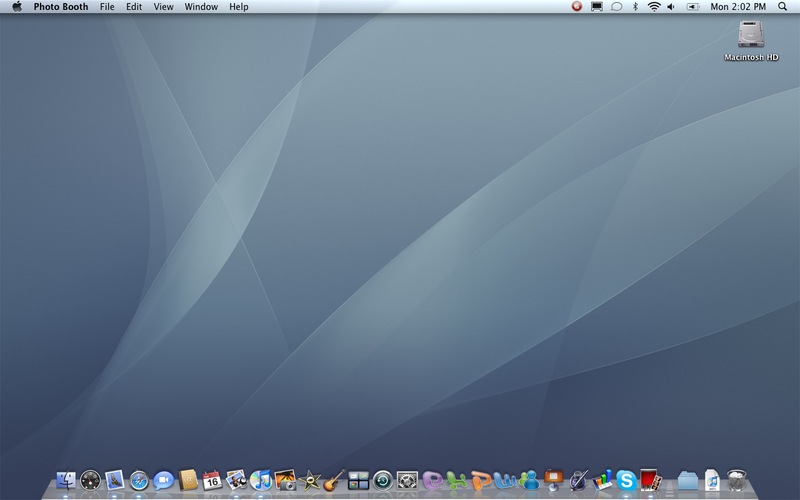Viewport: 800px width, 500px height.
Task: Open Microsoft PowerPoint from the Dock
Action: pos(481,480)
